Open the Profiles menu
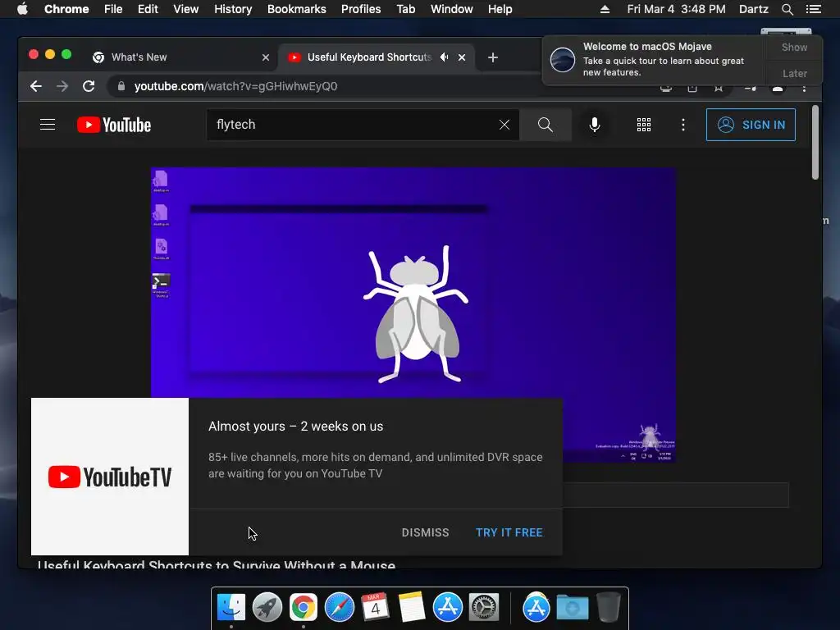840x630 pixels. coord(361,9)
